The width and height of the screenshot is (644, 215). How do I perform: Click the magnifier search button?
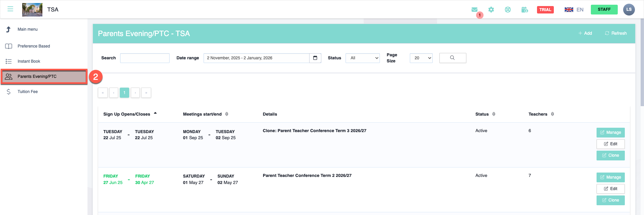coord(453,58)
